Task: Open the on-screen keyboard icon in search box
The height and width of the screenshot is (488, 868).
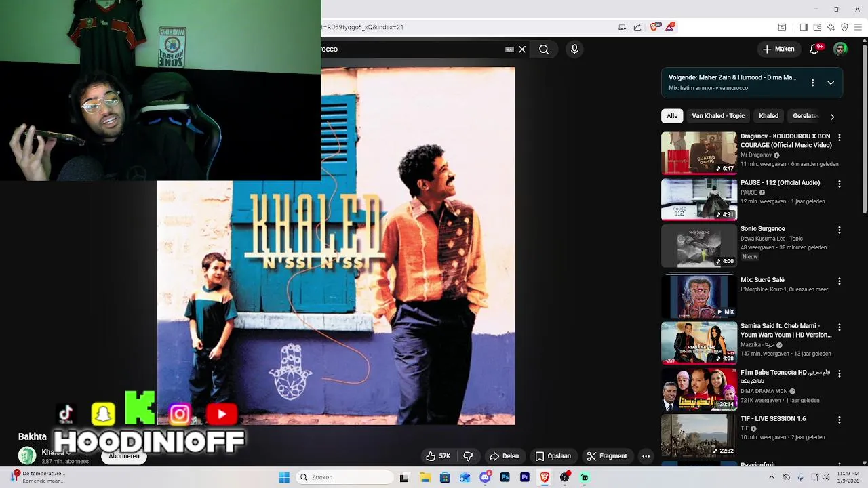Action: coord(509,49)
